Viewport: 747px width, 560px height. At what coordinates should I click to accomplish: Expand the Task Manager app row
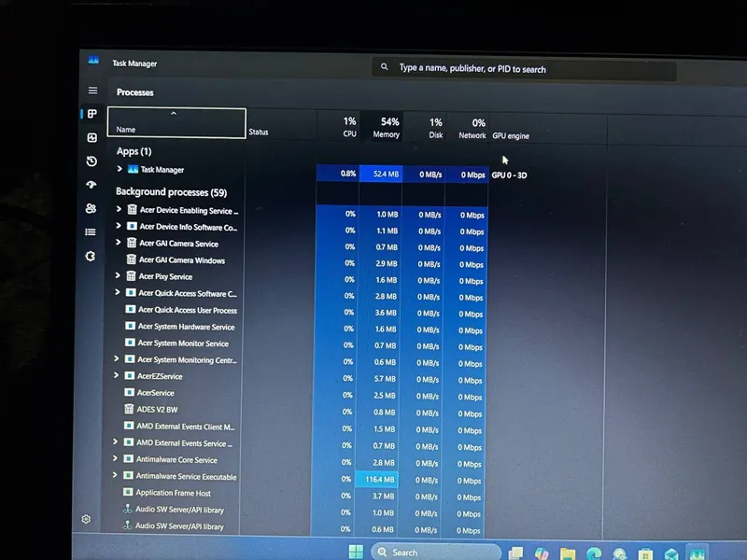(x=120, y=169)
